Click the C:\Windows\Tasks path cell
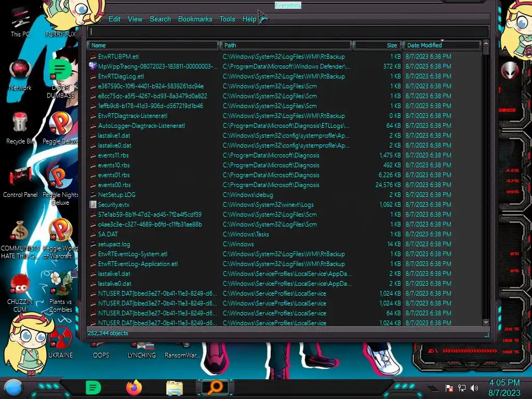Screen dimensions: 532x399 pyautogui.click(x=246, y=234)
